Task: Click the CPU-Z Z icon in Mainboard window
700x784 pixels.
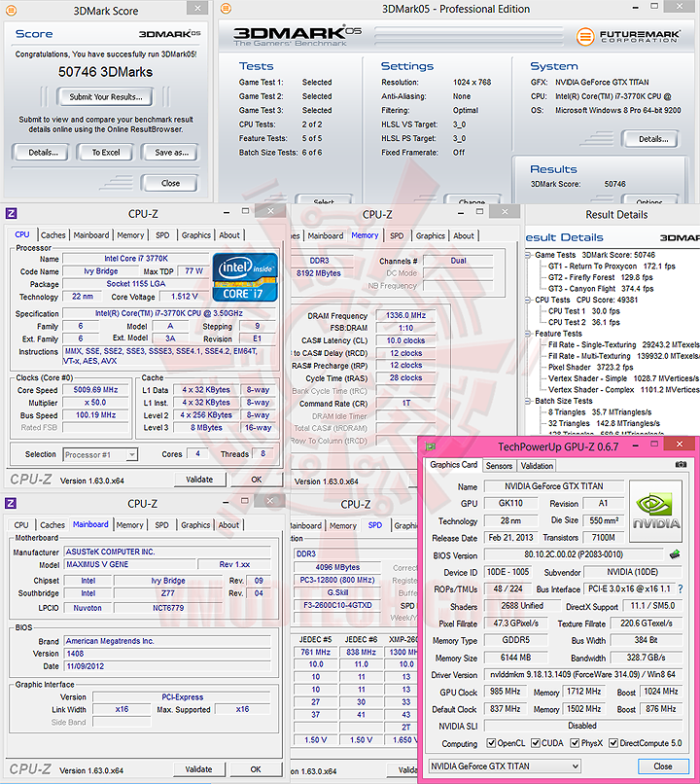Action: (x=11, y=503)
